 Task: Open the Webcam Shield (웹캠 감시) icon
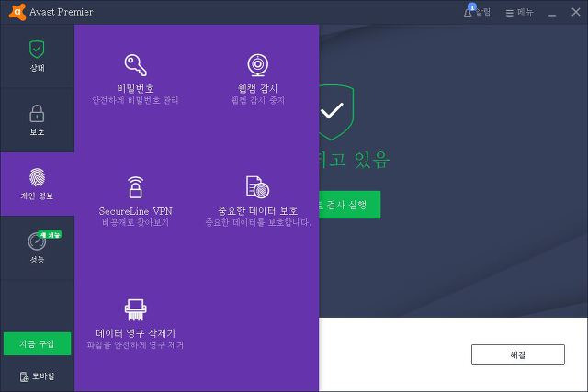pos(257,65)
